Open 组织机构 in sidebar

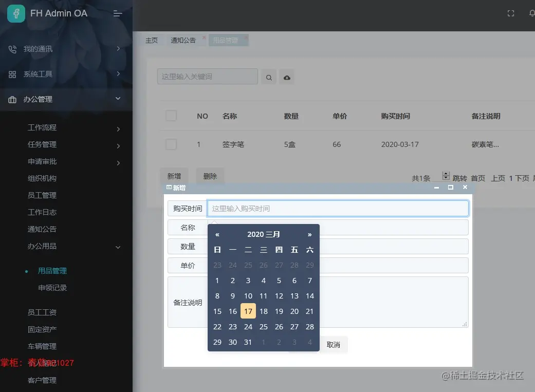tap(42, 178)
